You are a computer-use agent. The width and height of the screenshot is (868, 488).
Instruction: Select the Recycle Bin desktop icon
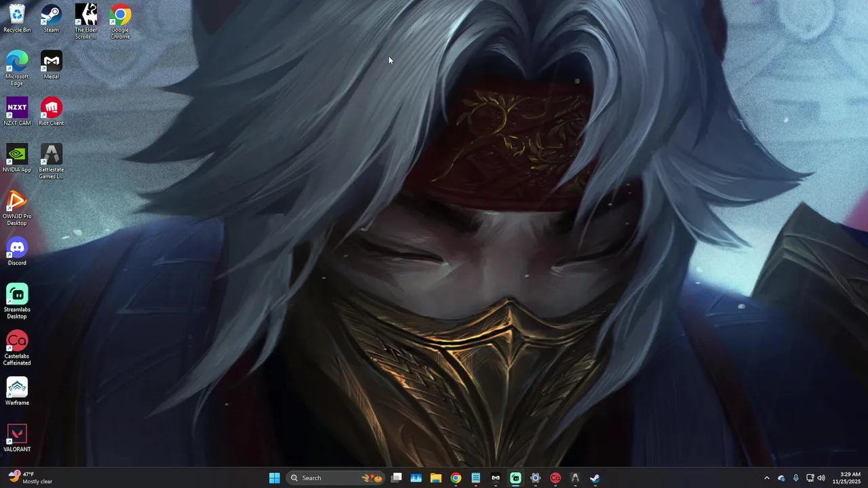pos(17,19)
